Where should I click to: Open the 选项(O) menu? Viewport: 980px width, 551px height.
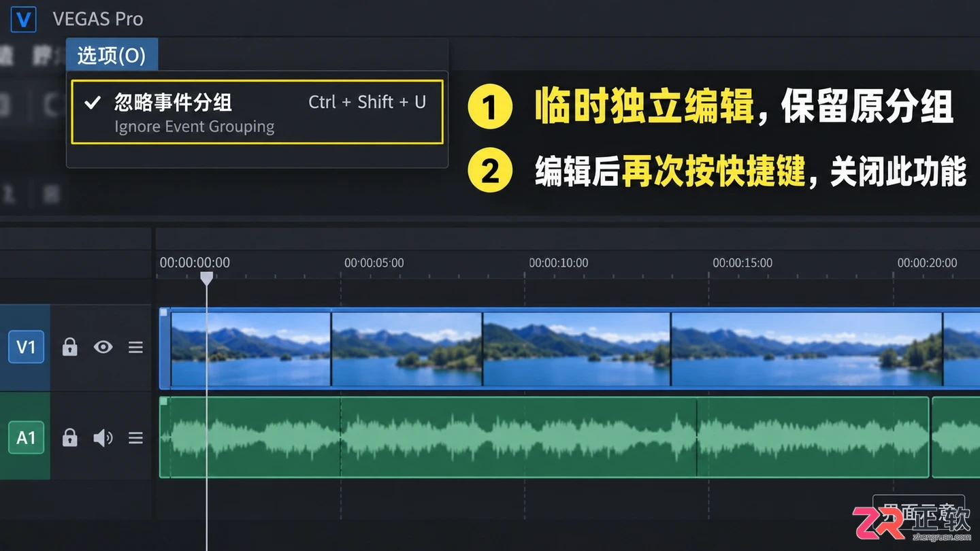(x=112, y=54)
